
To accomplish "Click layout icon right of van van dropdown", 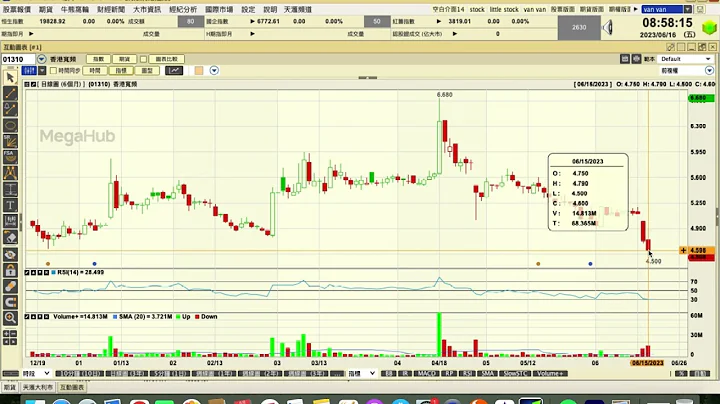I will point(700,9).
